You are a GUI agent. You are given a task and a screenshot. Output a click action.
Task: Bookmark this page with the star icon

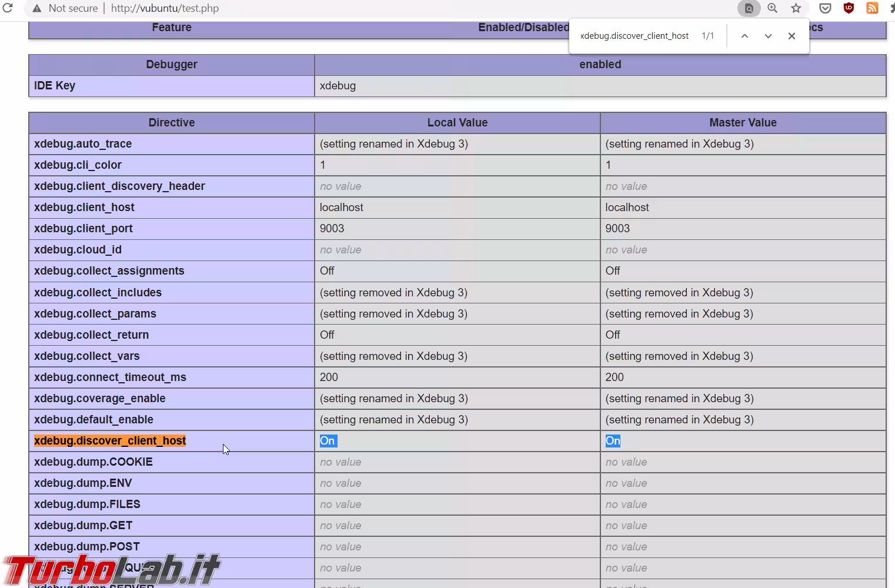click(796, 8)
